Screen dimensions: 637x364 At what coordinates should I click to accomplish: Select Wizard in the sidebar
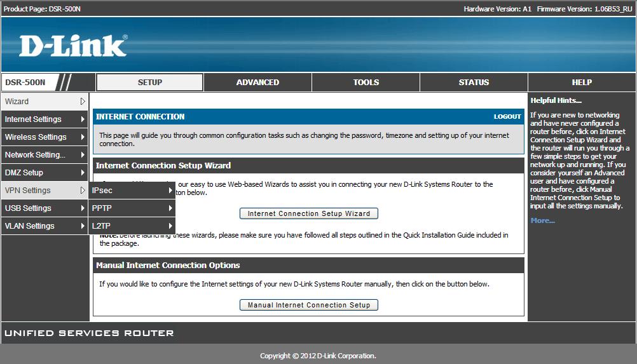point(45,102)
